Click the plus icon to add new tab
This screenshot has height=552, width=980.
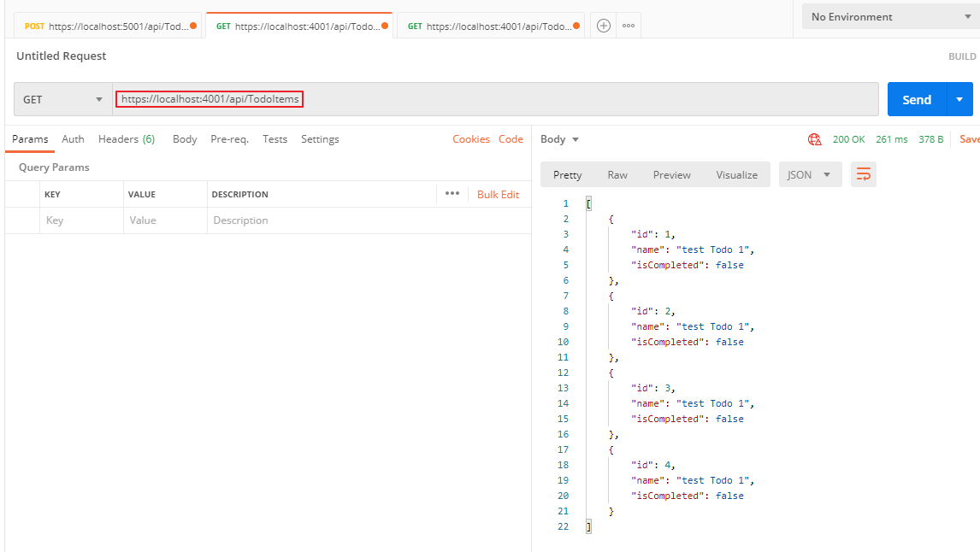click(604, 26)
